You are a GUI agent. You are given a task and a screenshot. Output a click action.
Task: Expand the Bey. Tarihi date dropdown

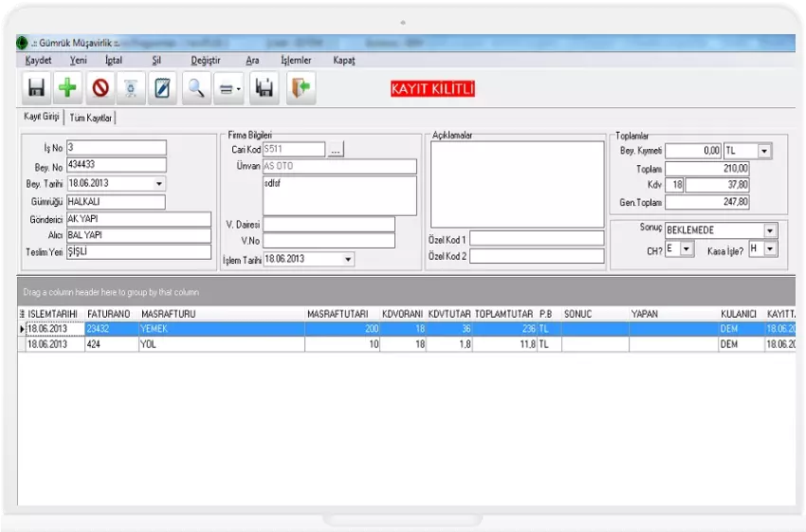coord(158,184)
